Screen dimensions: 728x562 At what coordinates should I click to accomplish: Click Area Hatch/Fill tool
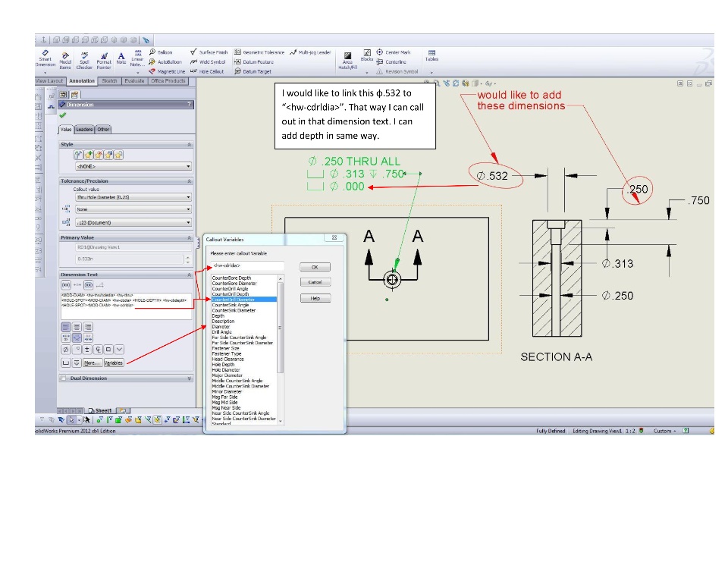(x=347, y=61)
